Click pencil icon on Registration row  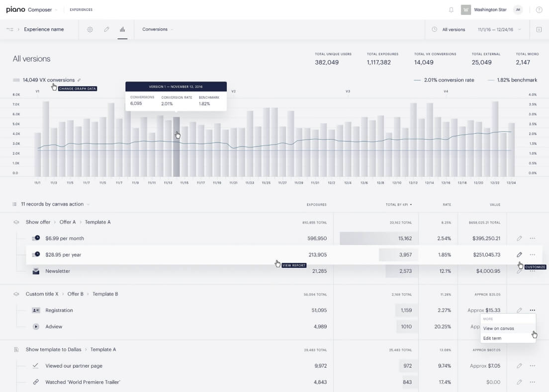point(519,311)
